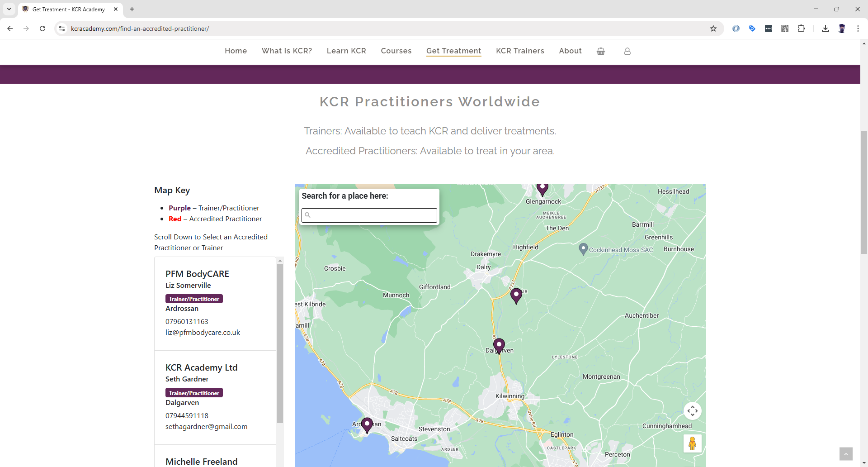Open map camera pan controls
The width and height of the screenshot is (868, 467).
692,411
